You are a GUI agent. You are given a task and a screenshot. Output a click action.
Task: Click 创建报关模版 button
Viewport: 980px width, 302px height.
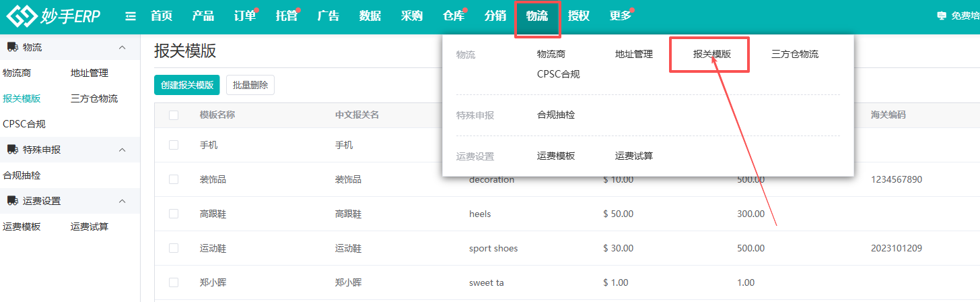coord(187,85)
